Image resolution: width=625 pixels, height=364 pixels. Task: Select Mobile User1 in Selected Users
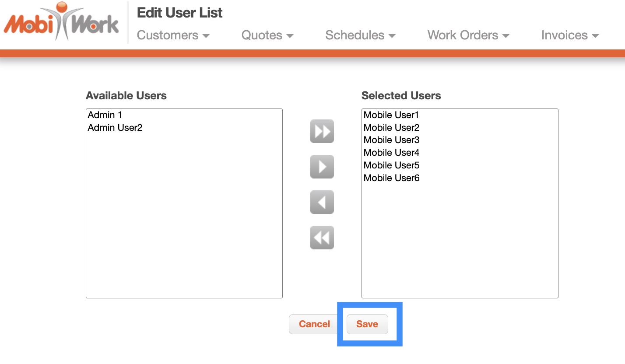pyautogui.click(x=391, y=115)
